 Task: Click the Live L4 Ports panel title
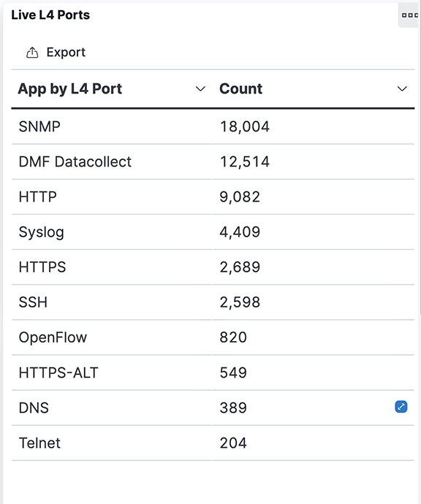click(x=50, y=15)
